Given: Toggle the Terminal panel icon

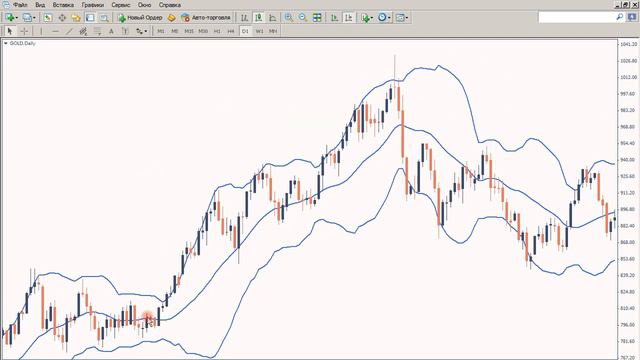Looking at the screenshot, I should pyautogui.click(x=90, y=18).
